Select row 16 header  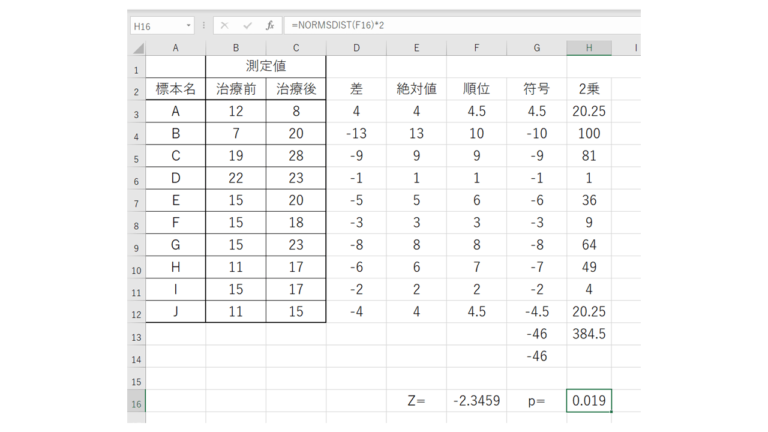pos(136,401)
